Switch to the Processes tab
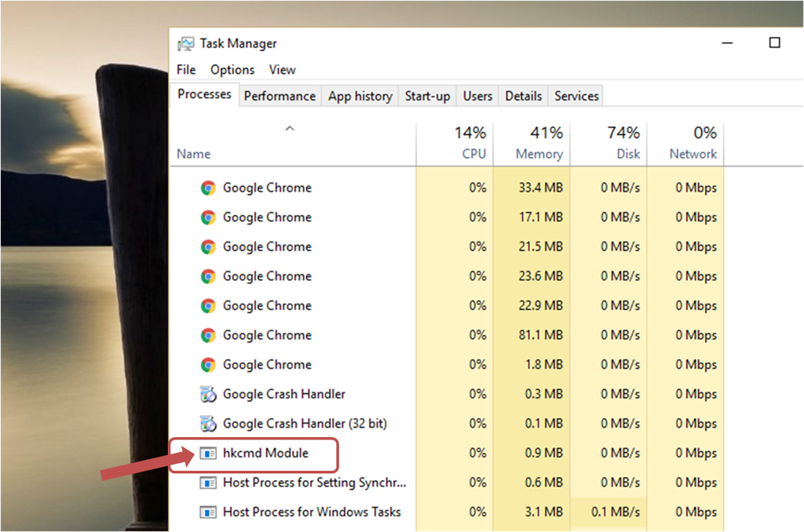 click(x=204, y=94)
